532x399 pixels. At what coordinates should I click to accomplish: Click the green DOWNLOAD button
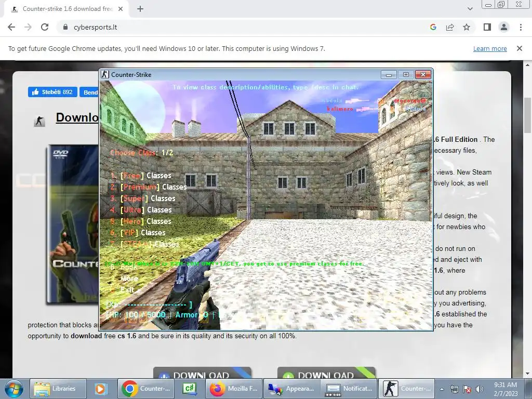pyautogui.click(x=326, y=373)
